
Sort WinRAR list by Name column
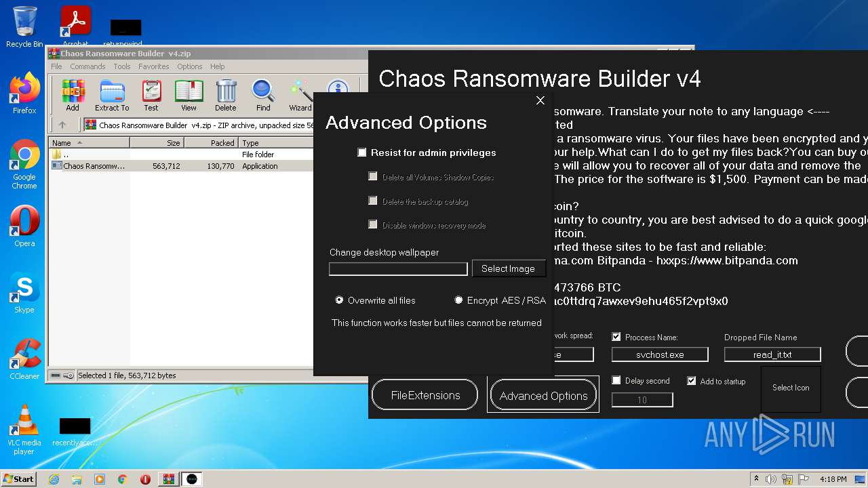coord(90,143)
